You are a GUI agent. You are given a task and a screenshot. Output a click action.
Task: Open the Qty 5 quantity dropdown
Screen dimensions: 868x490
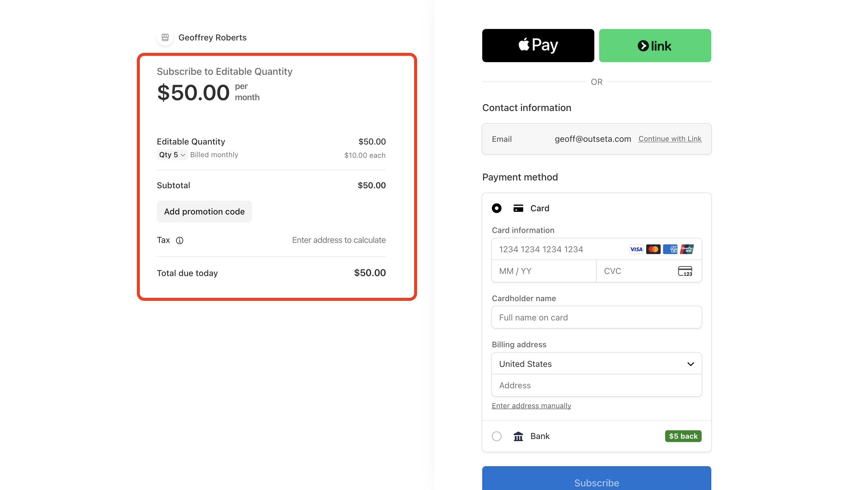[172, 155]
